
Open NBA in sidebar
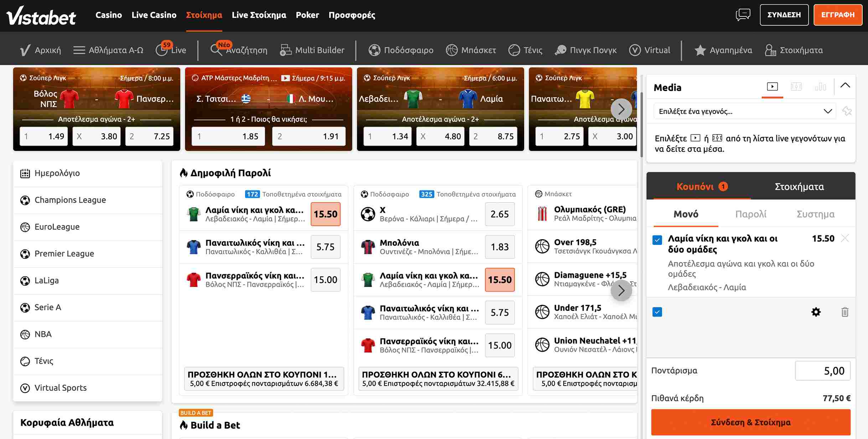point(88,334)
